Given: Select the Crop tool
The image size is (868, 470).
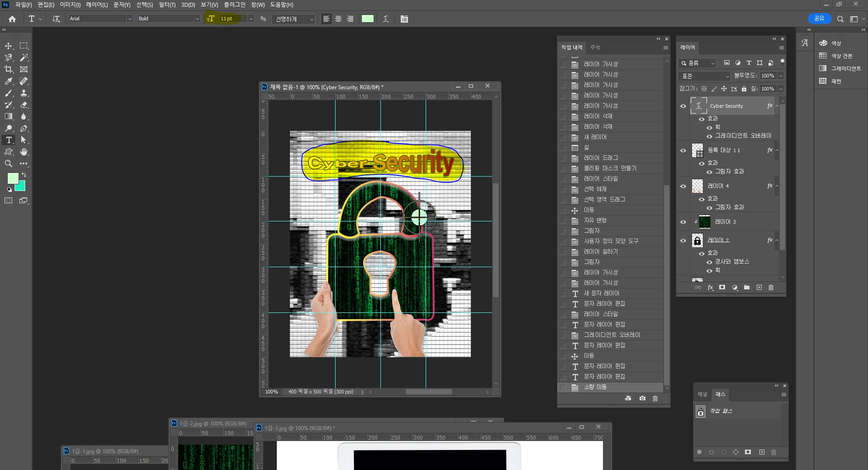Looking at the screenshot, I should pyautogui.click(x=9, y=69).
